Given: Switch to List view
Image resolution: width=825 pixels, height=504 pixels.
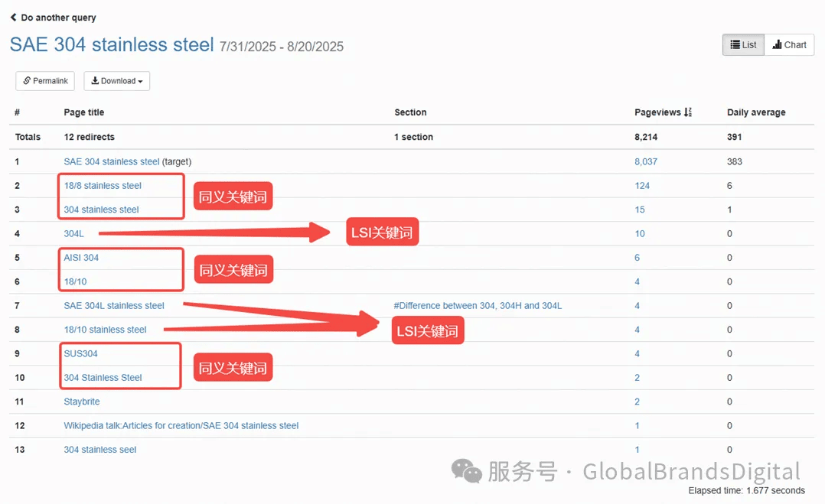Looking at the screenshot, I should coord(743,45).
